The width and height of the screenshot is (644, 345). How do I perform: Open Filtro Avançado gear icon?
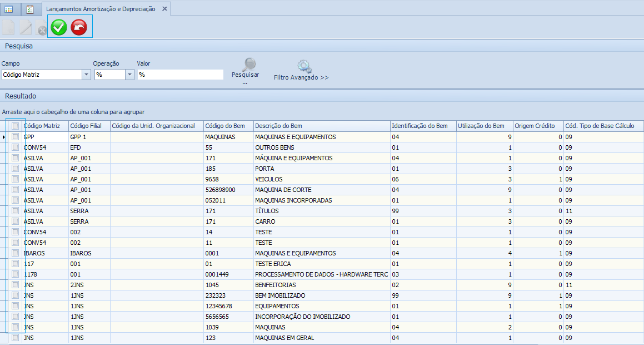pos(303,67)
